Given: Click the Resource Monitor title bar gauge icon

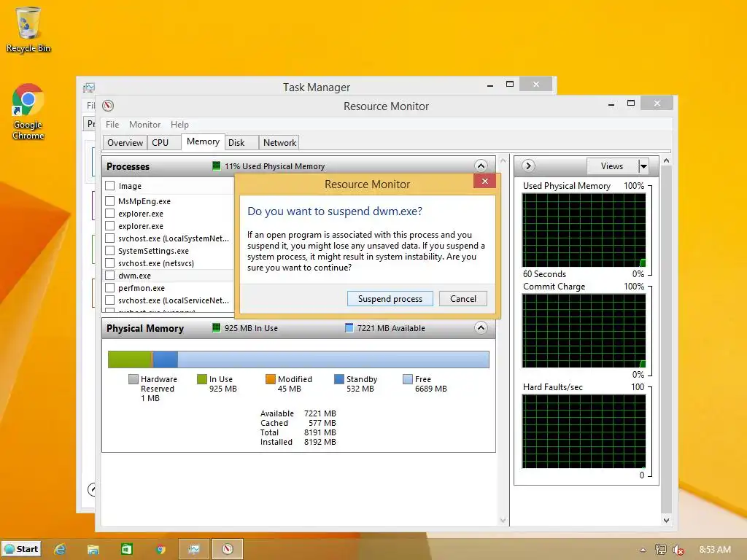Looking at the screenshot, I should coord(108,106).
